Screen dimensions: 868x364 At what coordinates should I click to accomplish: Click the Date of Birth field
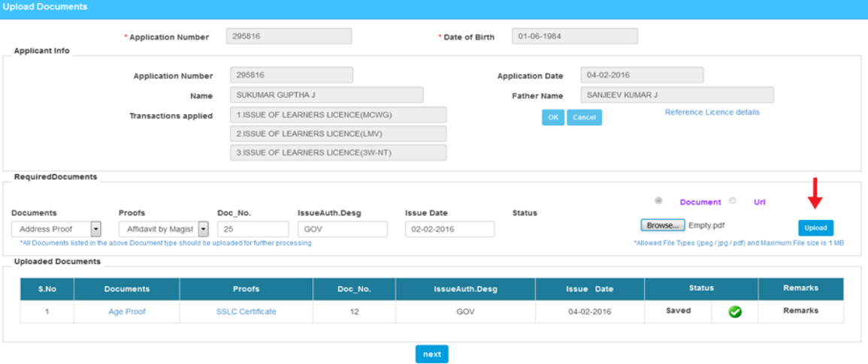point(574,36)
